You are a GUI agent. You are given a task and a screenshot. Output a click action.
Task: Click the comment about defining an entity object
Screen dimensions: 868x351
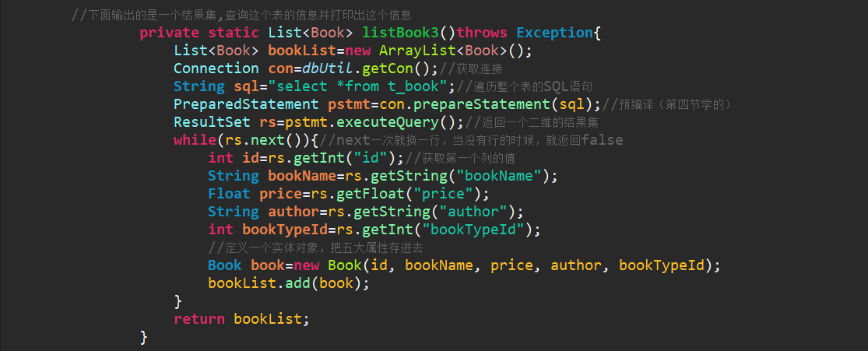(315, 247)
